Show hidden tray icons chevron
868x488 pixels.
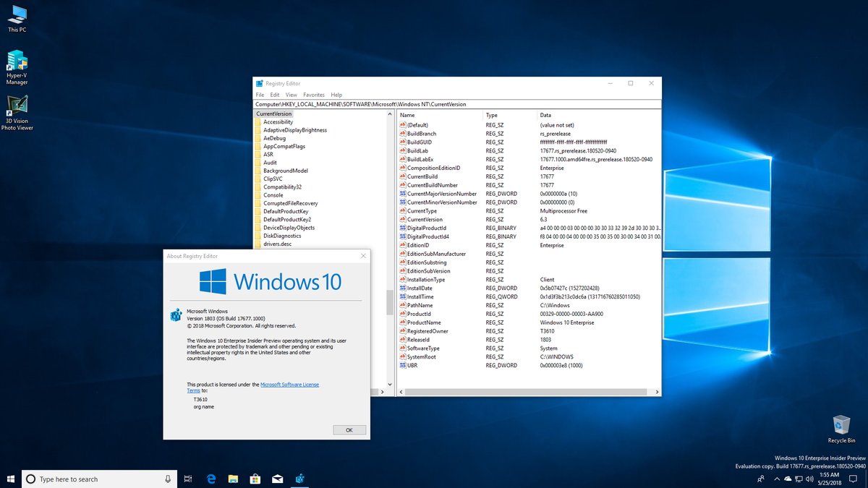pyautogui.click(x=775, y=479)
